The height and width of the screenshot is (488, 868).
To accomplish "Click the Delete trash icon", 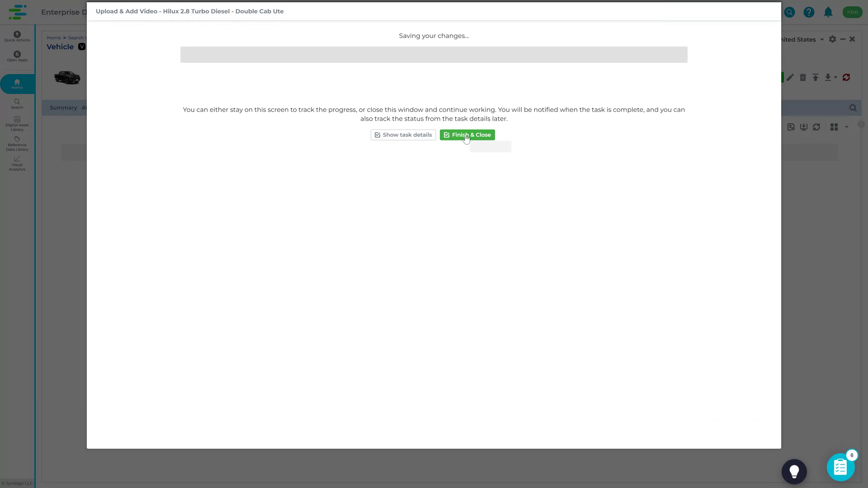I will [803, 77].
